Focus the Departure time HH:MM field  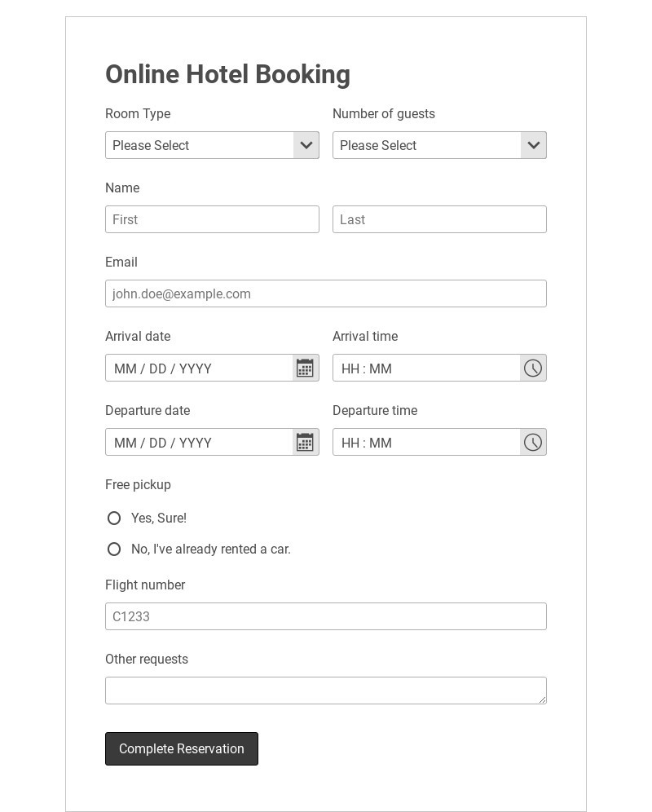(426, 443)
